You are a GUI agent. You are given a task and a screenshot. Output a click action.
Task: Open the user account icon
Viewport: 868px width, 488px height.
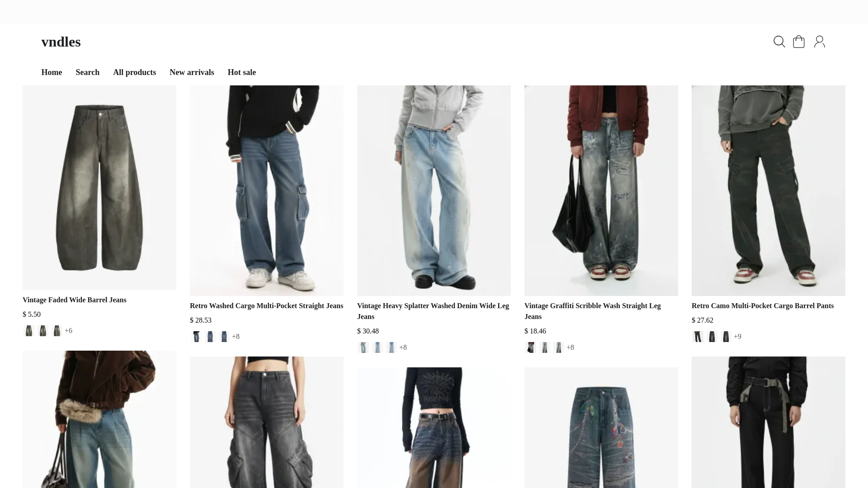pos(819,42)
